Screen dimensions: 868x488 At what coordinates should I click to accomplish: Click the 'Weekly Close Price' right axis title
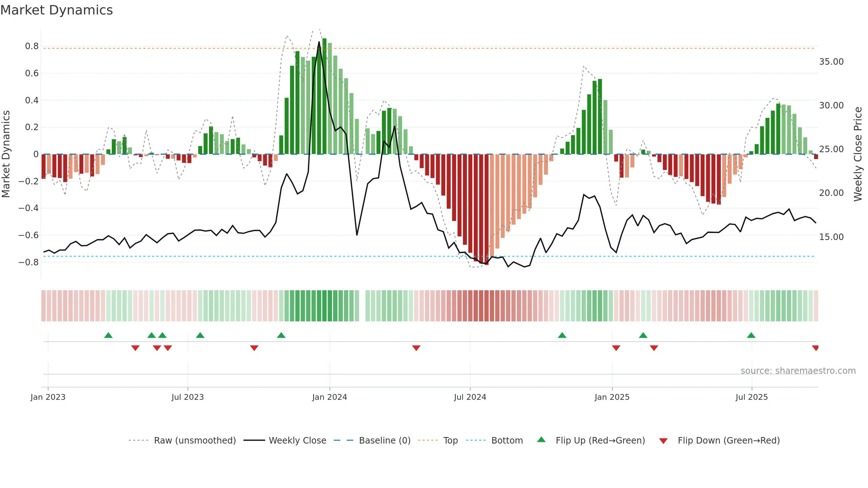(x=858, y=154)
